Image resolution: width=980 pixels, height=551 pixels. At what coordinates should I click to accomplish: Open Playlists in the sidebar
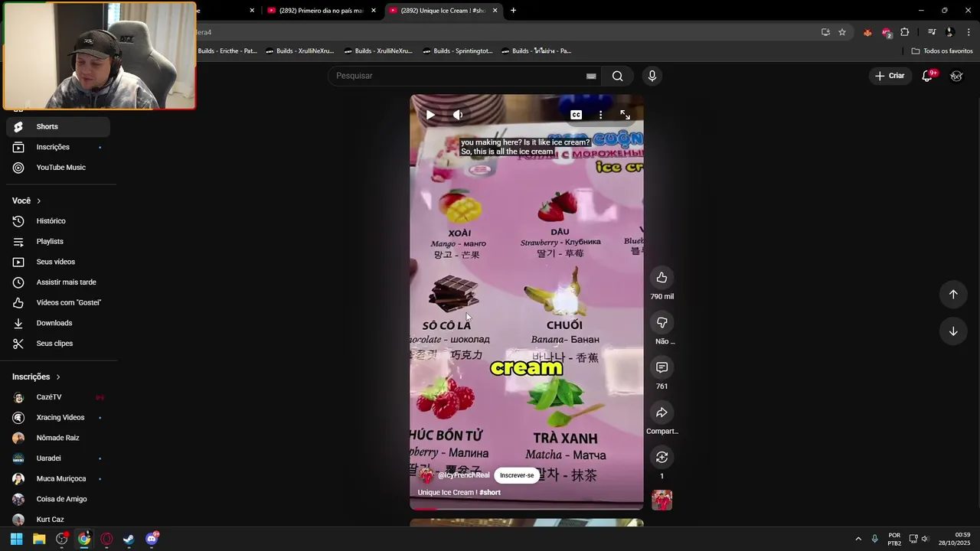[x=58, y=241]
